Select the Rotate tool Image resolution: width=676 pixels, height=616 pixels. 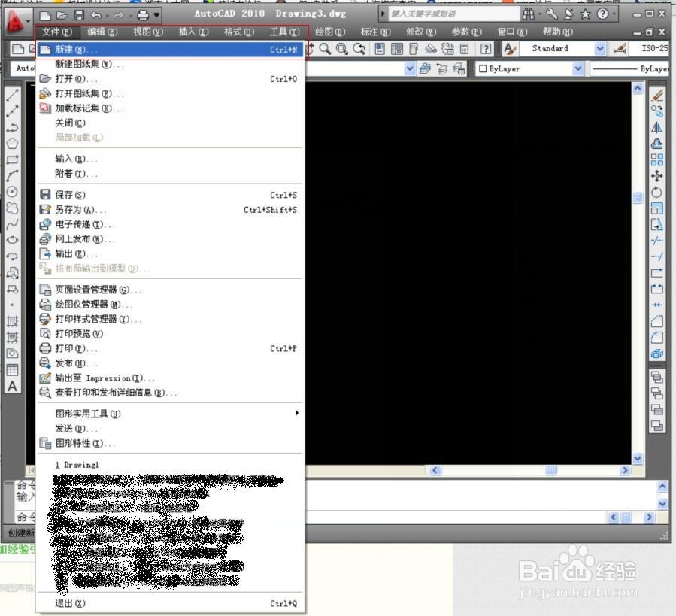tap(657, 192)
